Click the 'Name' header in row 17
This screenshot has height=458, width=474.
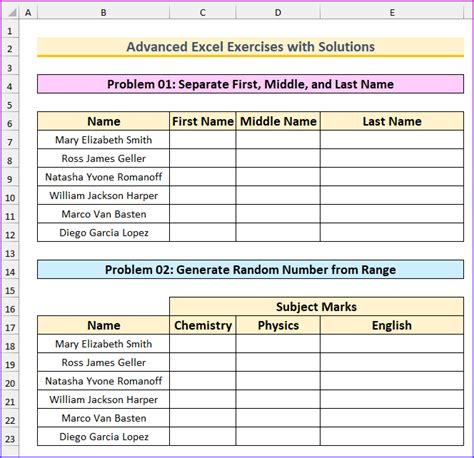[x=103, y=325]
